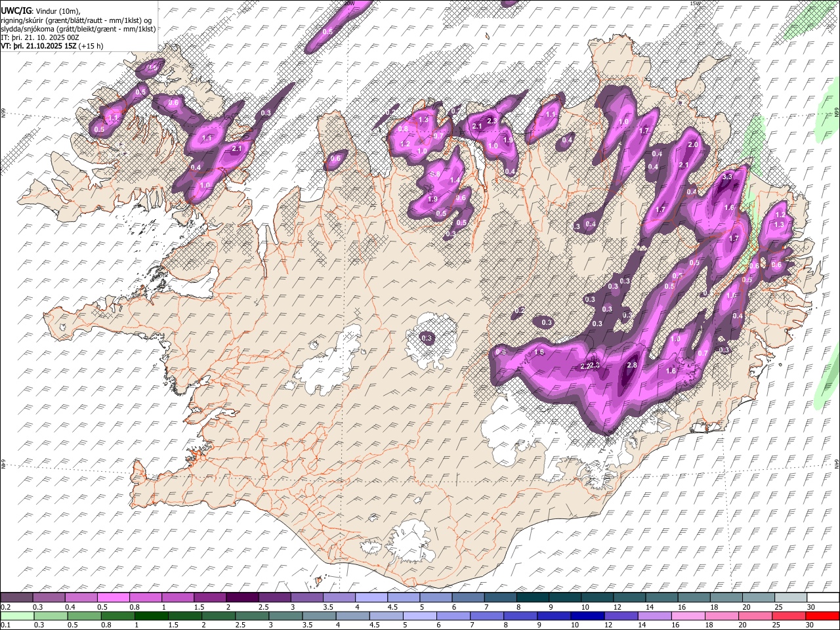Screen dimensions: 840x630
Task: Click the 'Vindur (10m)' label
Action: (56, 10)
